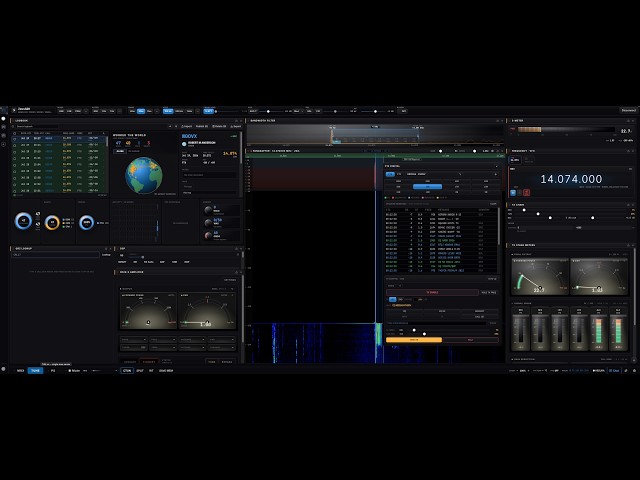The image size is (640, 480).
Task: Click the S-Meter panel pop-out icon
Action: click(x=628, y=121)
